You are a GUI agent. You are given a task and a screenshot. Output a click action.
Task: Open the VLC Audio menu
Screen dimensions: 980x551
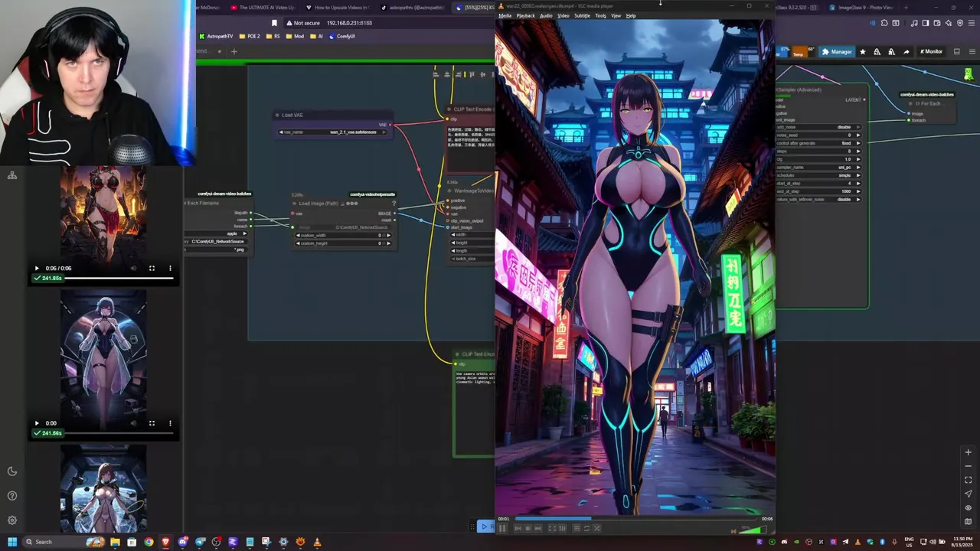pyautogui.click(x=546, y=15)
